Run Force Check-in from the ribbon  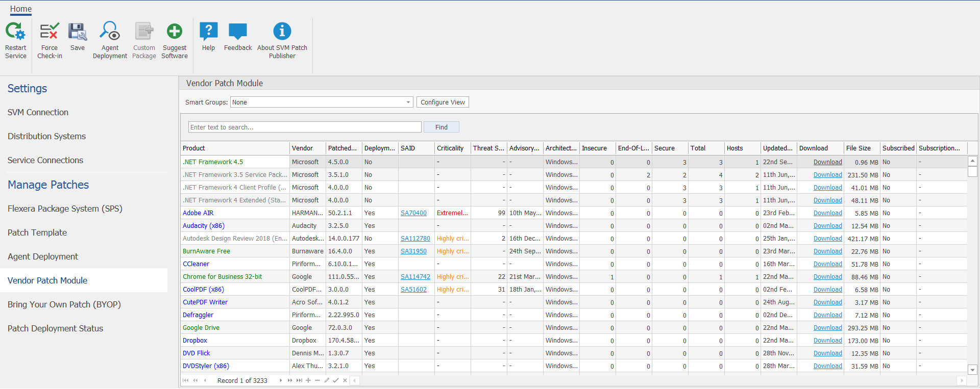click(x=50, y=32)
